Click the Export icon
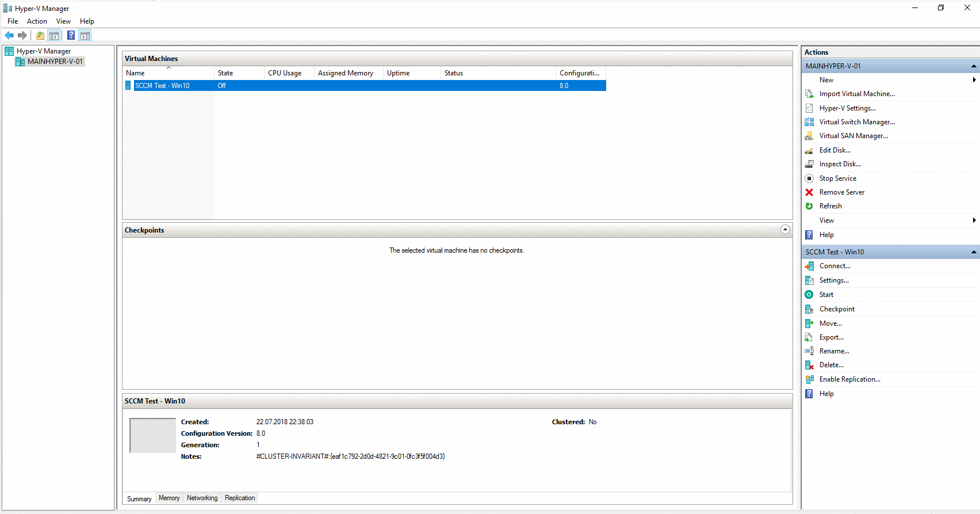This screenshot has height=514, width=980. (809, 337)
